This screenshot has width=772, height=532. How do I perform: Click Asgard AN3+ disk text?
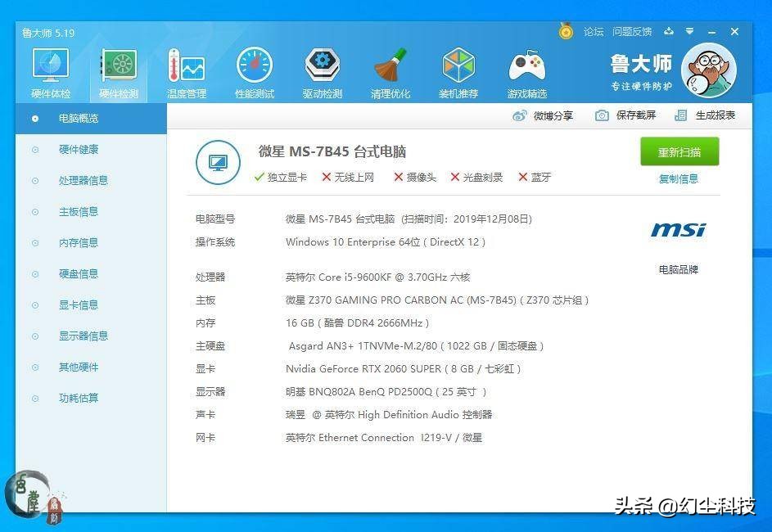click(416, 346)
